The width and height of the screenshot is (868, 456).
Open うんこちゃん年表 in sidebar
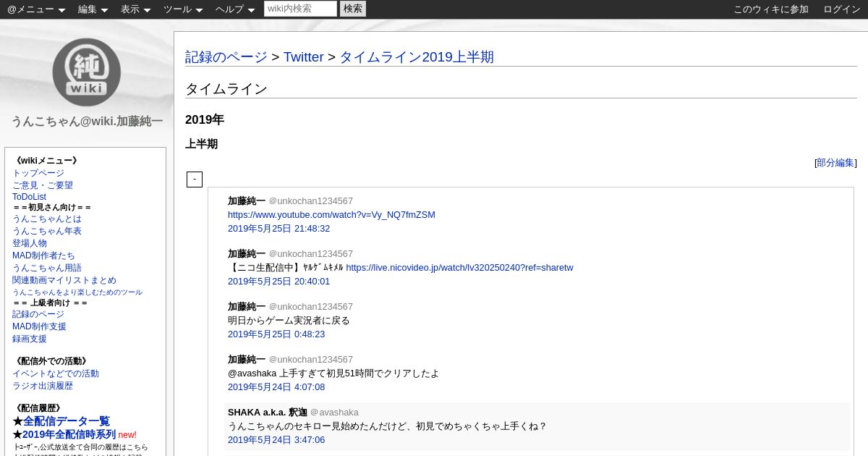point(47,231)
